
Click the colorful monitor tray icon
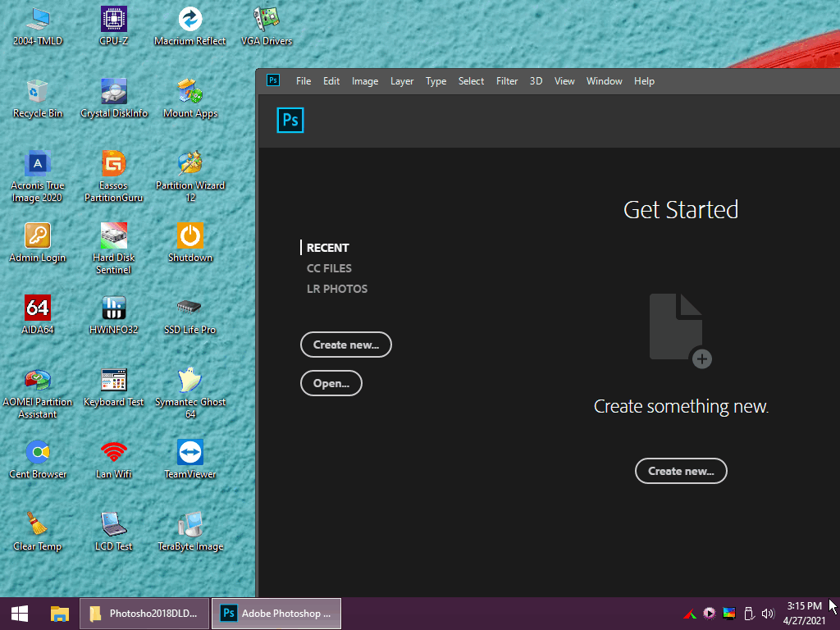729,614
